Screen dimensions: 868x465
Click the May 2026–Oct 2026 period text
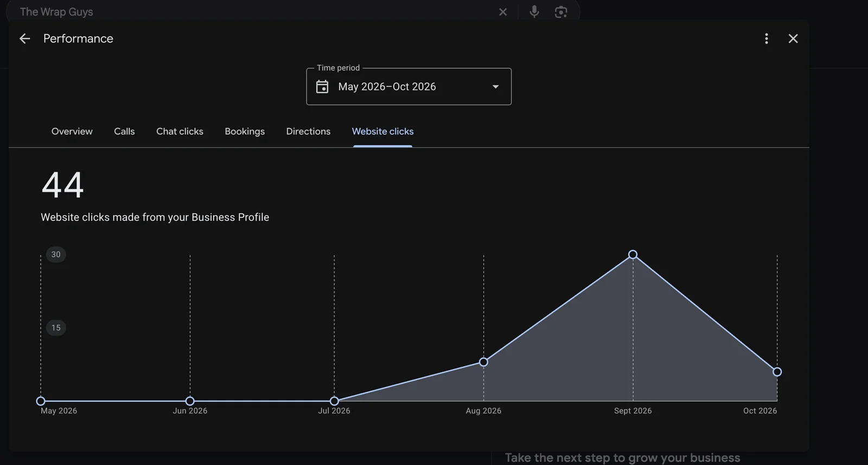[387, 87]
